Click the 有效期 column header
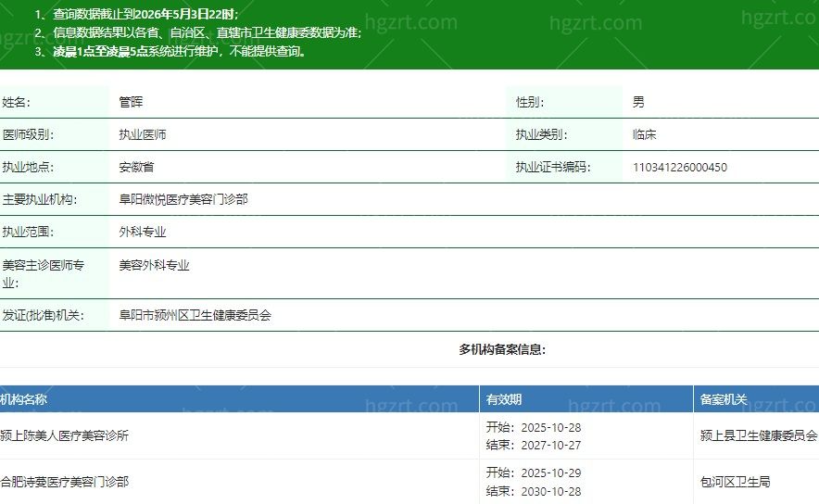 tap(503, 399)
